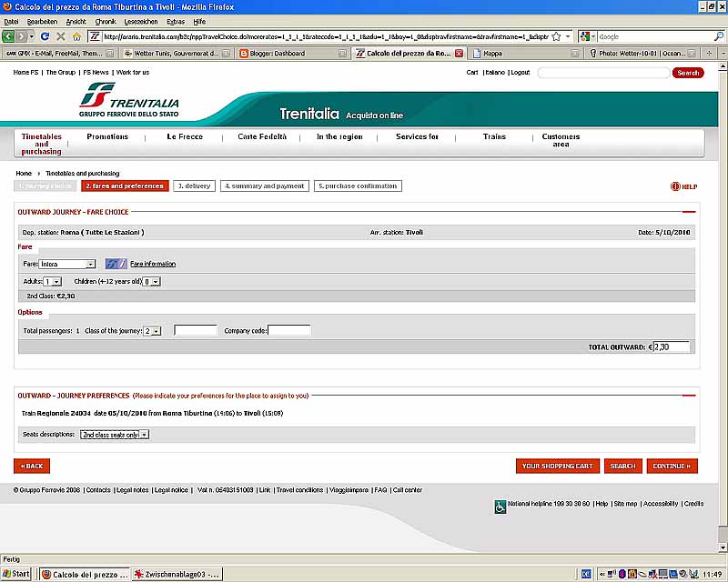This screenshot has height=582, width=728.
Task: Click the Firefox URL address bar
Action: click(x=325, y=36)
